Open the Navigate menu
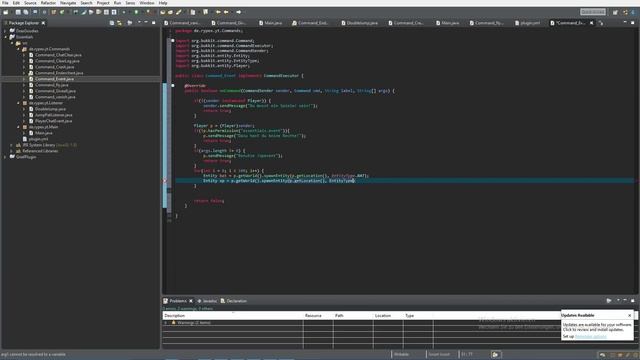The height and width of the screenshot is (360, 640). click(68, 3)
